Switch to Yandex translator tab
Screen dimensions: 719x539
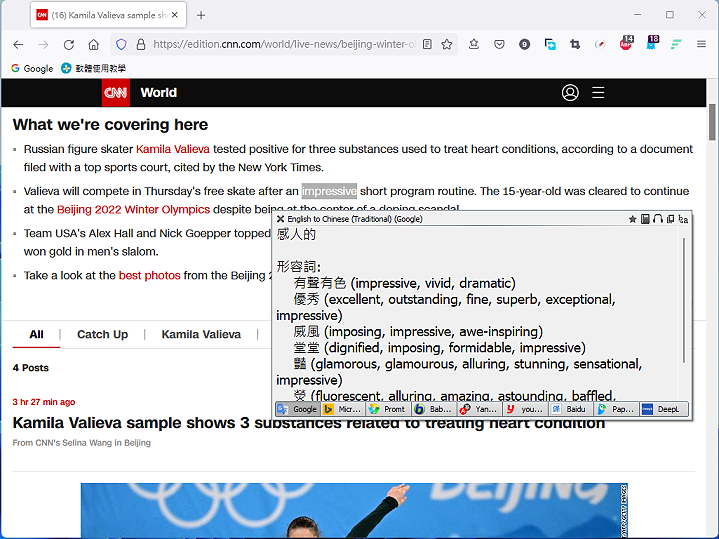[480, 409]
